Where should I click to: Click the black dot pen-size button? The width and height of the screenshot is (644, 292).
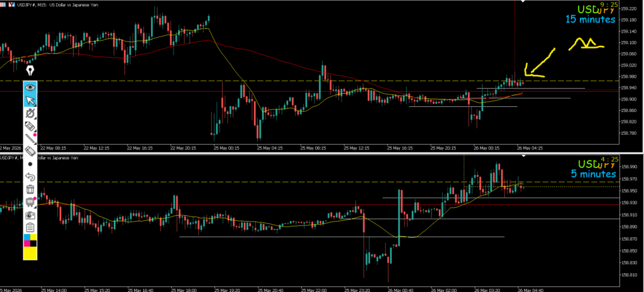pyautogui.click(x=30, y=164)
